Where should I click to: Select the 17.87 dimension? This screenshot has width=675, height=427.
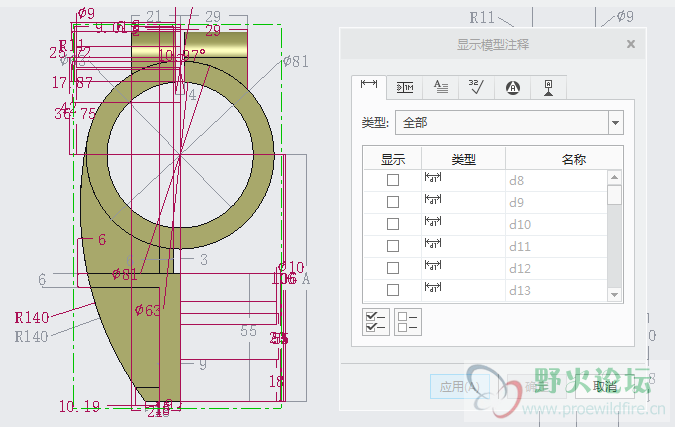[x=72, y=82]
